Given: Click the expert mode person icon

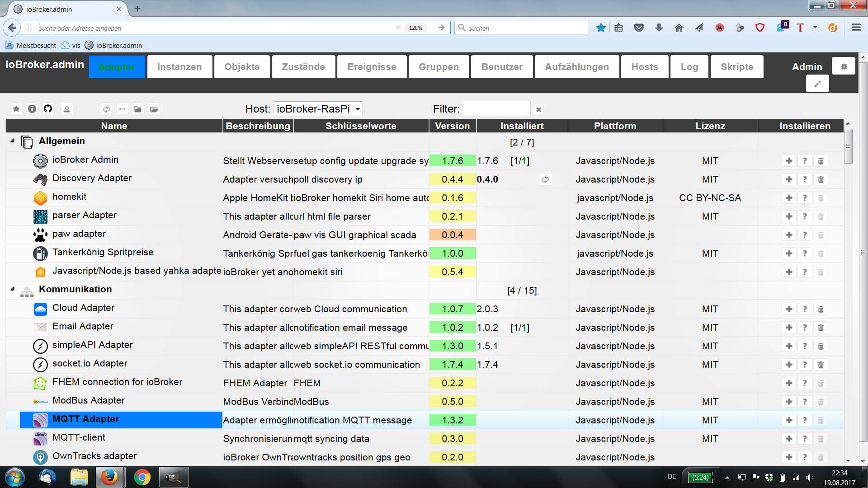Looking at the screenshot, I should pos(67,109).
